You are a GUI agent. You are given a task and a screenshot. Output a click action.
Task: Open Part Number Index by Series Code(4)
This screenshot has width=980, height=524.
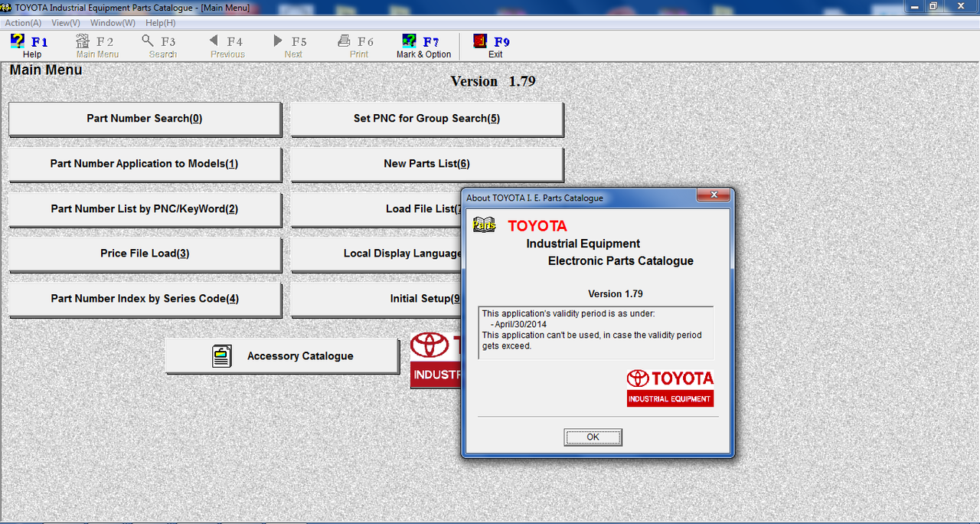(145, 299)
